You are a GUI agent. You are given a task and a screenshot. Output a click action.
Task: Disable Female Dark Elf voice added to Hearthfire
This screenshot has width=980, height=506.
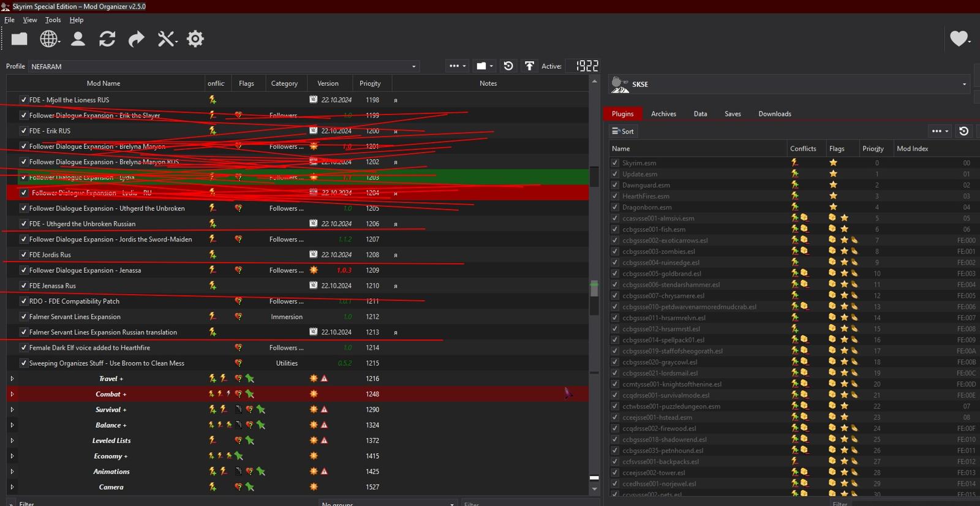point(24,348)
